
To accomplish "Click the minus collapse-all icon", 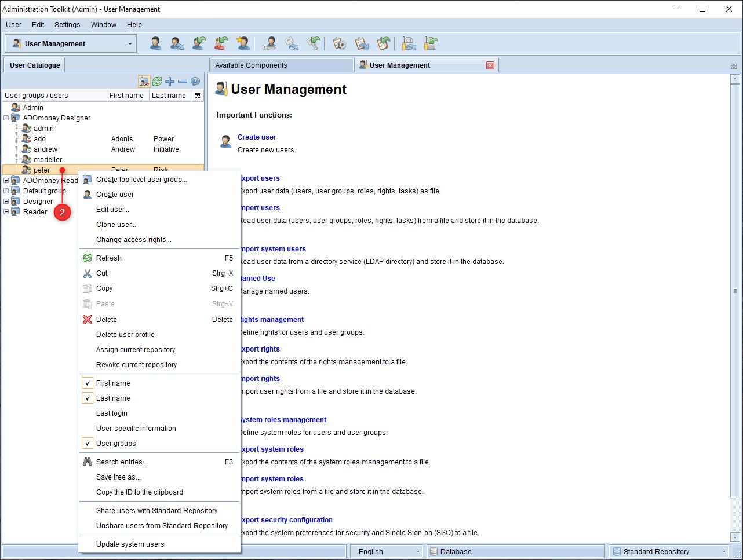I will pos(183,82).
